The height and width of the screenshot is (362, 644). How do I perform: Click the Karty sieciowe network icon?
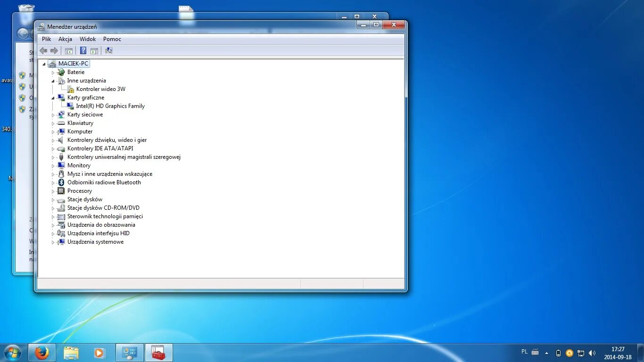pos(61,115)
